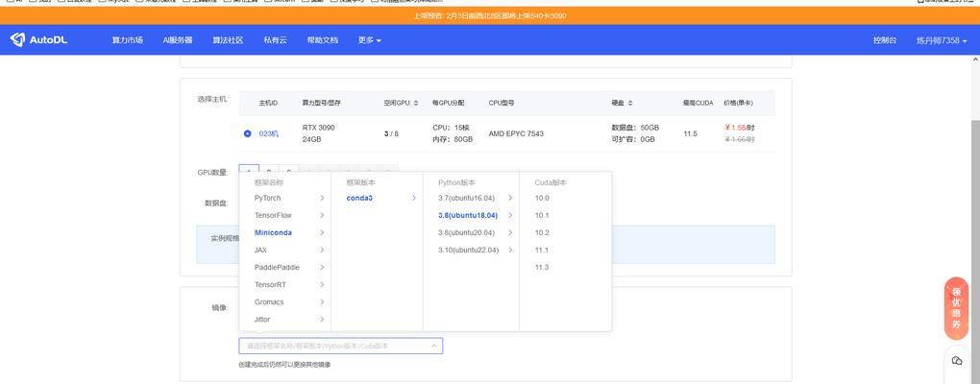980x384 pixels.
Task: Choose JAX in framework list
Action: pos(260,250)
